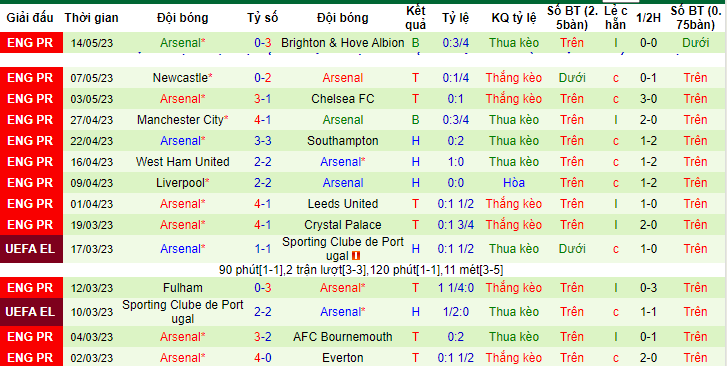The width and height of the screenshot is (727, 366).
Task: Select the UEFA EL badge dated 17/03/23
Action: (30, 249)
